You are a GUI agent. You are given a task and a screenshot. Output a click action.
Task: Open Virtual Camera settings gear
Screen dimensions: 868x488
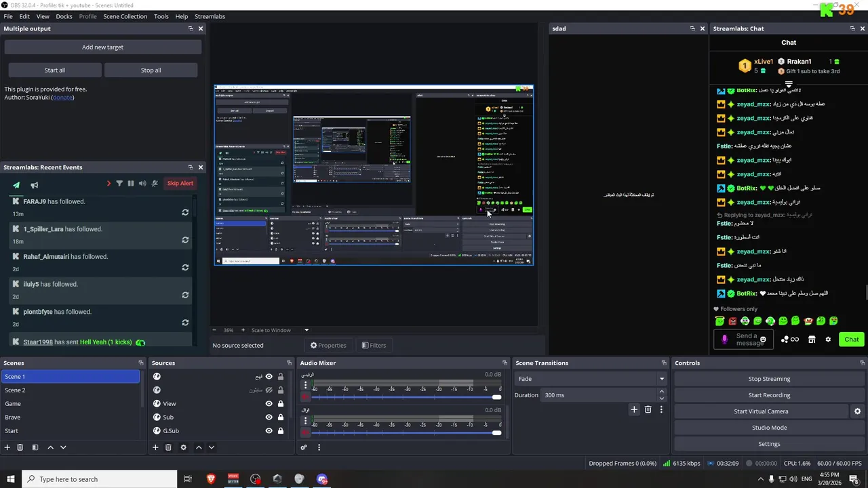pos(857,411)
